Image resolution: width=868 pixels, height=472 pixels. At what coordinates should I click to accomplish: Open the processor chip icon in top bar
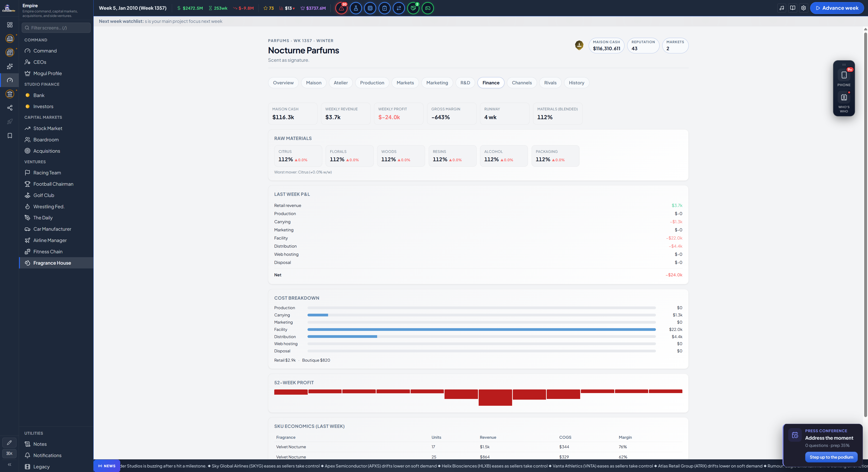click(370, 8)
